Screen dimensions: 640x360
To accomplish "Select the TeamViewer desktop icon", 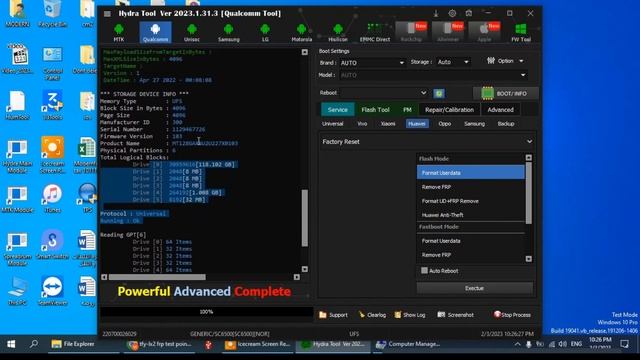I will point(52,291).
